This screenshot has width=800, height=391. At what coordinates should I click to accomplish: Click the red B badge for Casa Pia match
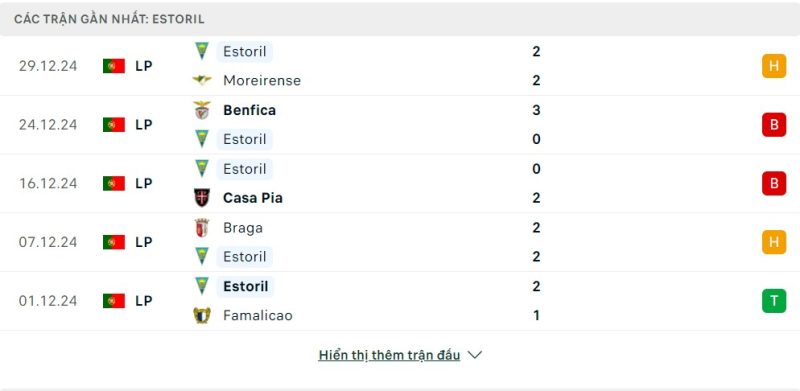(774, 183)
